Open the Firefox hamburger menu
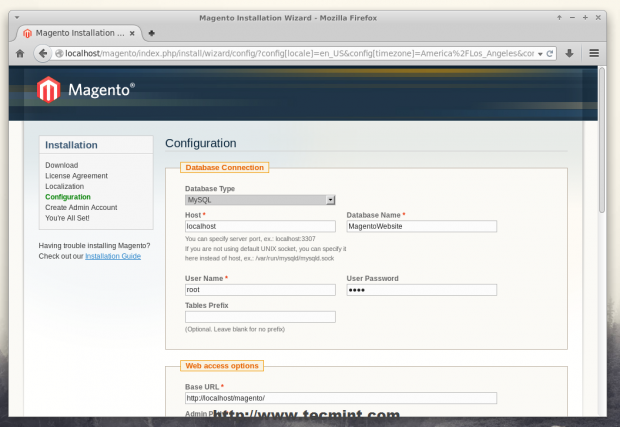Image resolution: width=620 pixels, height=427 pixels. click(x=594, y=53)
